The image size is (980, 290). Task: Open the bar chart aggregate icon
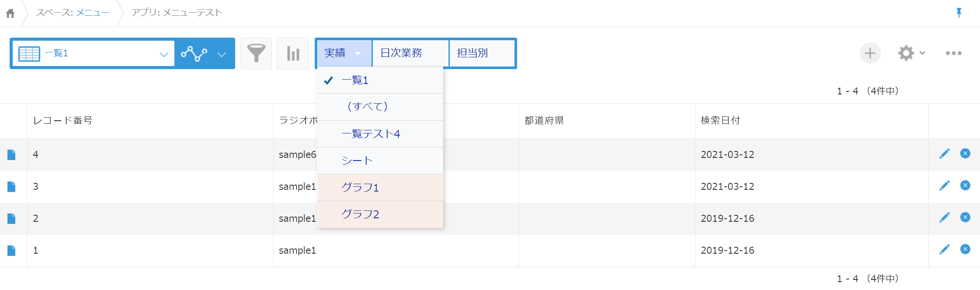293,53
